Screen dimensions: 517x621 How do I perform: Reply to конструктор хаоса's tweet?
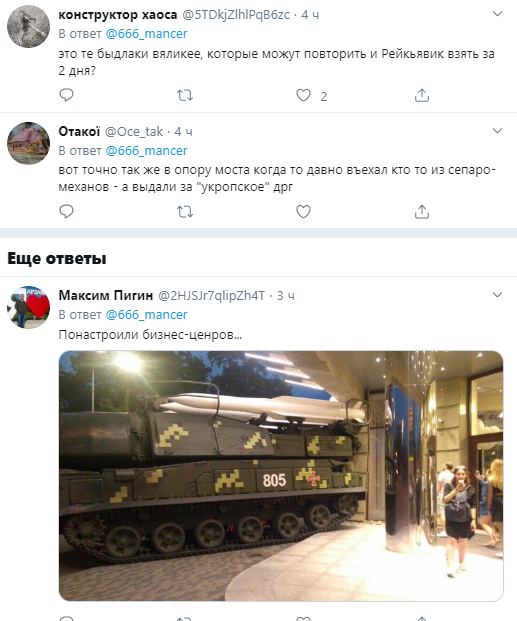point(66,95)
